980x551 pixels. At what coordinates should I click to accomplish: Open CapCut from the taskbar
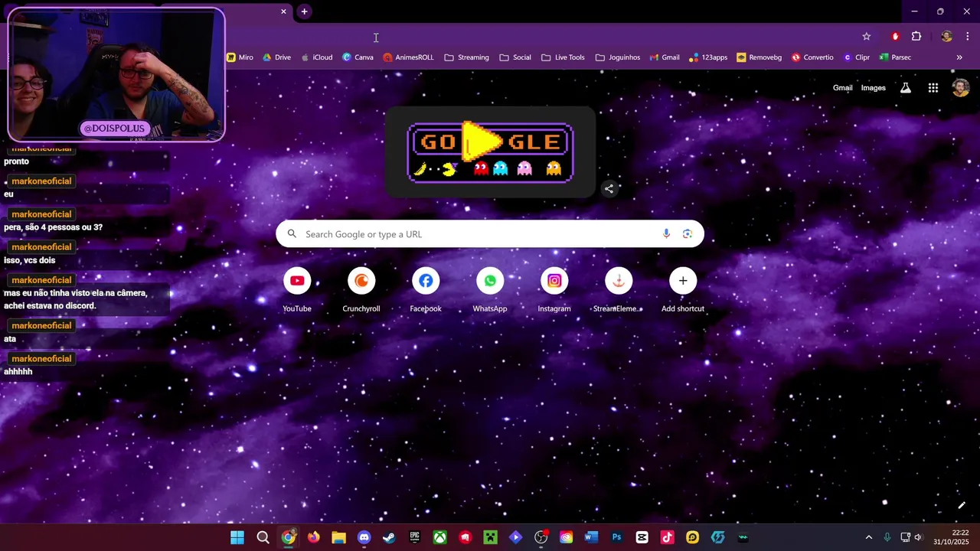pyautogui.click(x=642, y=537)
